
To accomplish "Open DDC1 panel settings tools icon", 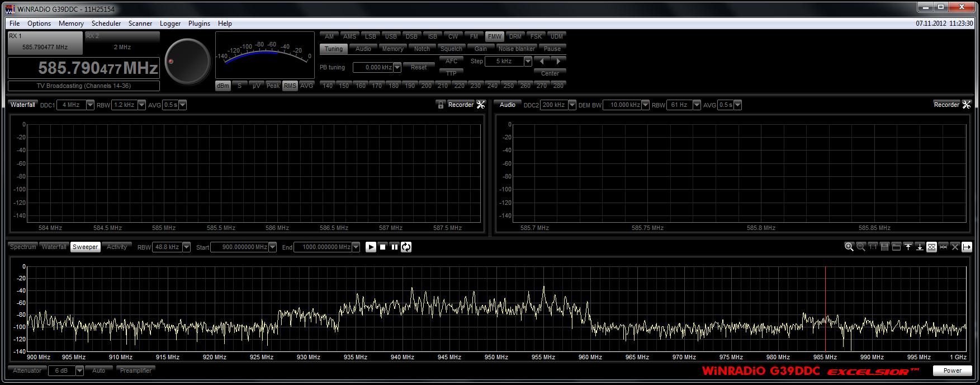I will click(x=480, y=105).
